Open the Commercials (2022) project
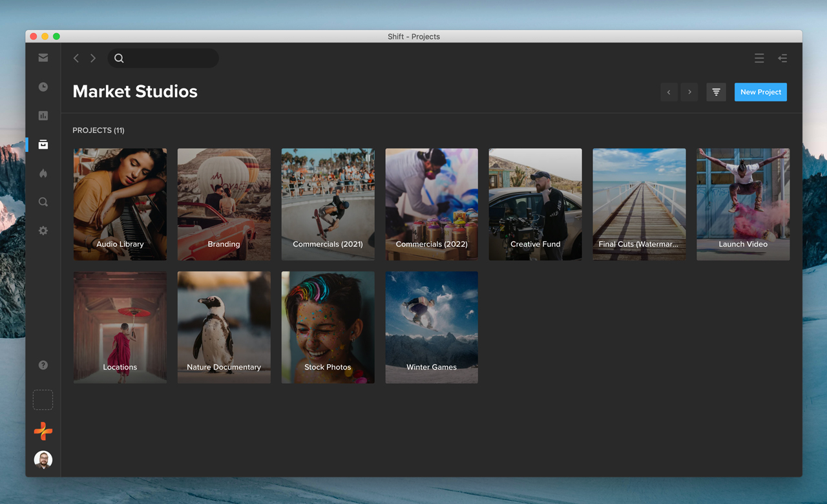Image resolution: width=827 pixels, height=504 pixels. coord(432,204)
